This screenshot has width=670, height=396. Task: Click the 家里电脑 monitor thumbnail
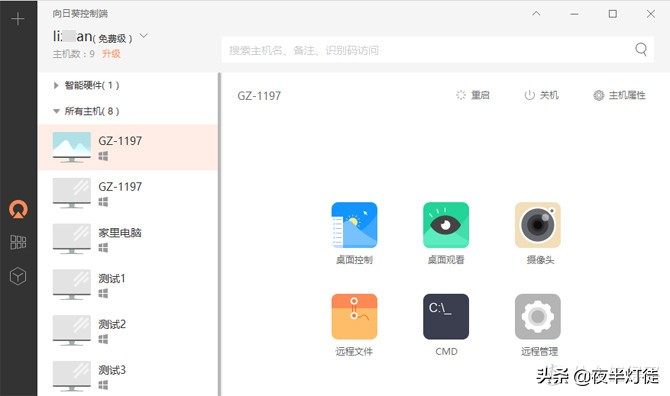72,238
